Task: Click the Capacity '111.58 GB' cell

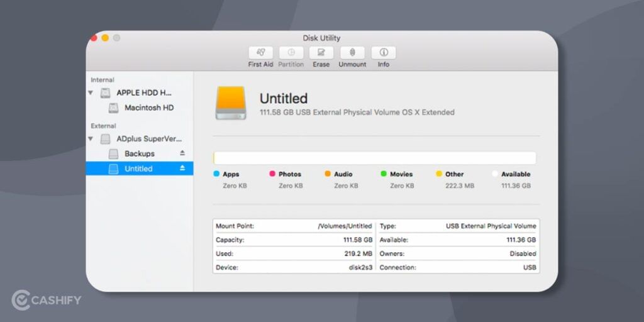Action: point(358,240)
